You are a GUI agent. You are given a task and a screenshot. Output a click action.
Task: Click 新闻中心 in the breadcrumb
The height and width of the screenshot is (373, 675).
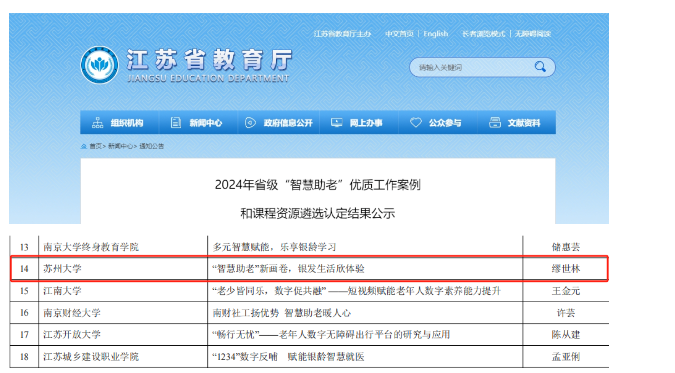coord(120,146)
